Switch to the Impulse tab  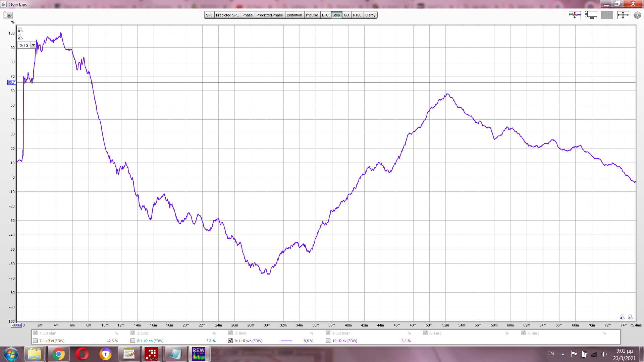(312, 15)
